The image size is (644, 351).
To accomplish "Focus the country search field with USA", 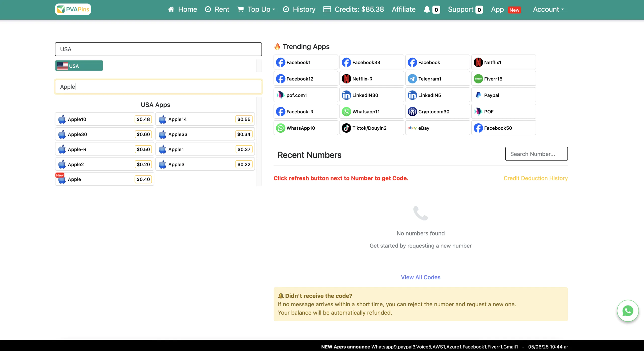I will tap(158, 49).
